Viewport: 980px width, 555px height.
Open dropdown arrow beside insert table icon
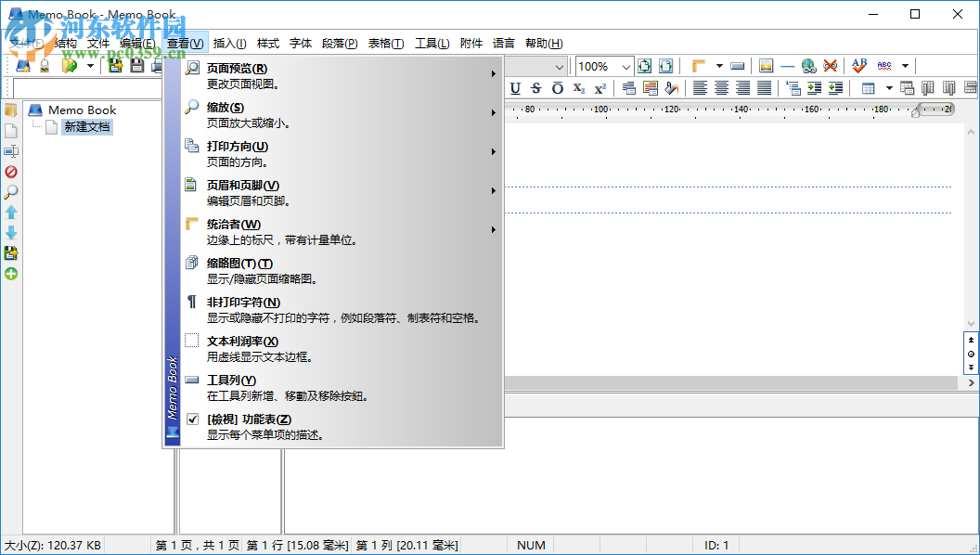pyautogui.click(x=889, y=88)
